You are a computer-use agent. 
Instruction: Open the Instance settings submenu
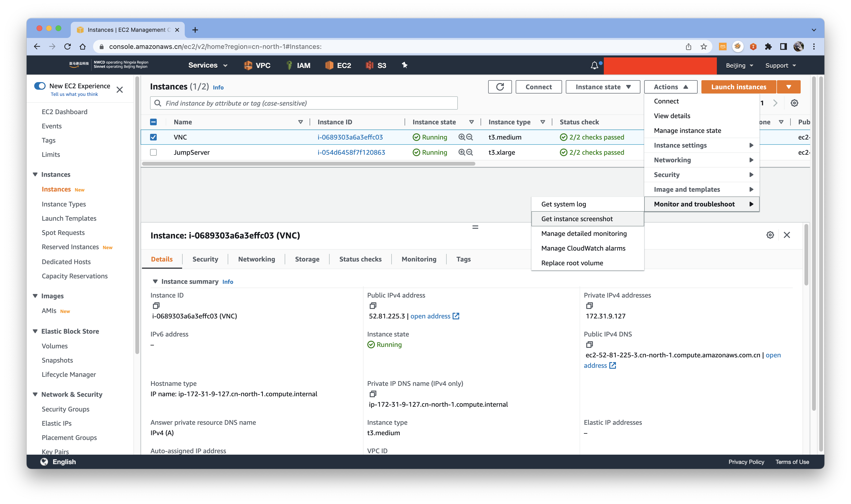tap(701, 145)
